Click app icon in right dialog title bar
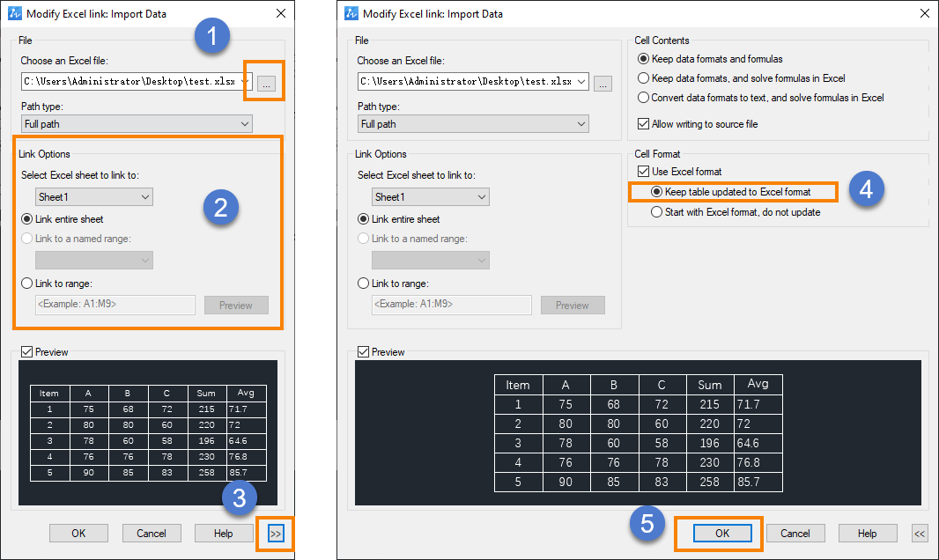This screenshot has height=560, width=939. click(351, 13)
